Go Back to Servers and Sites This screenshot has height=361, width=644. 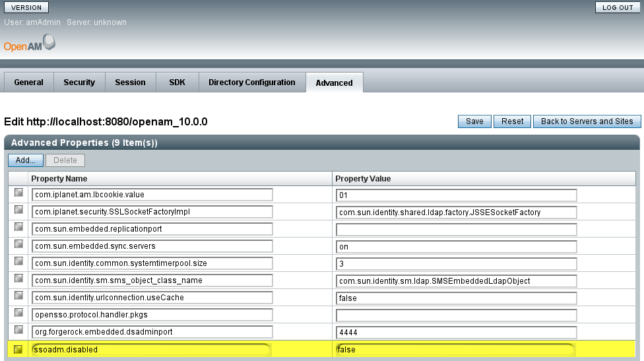tap(587, 121)
